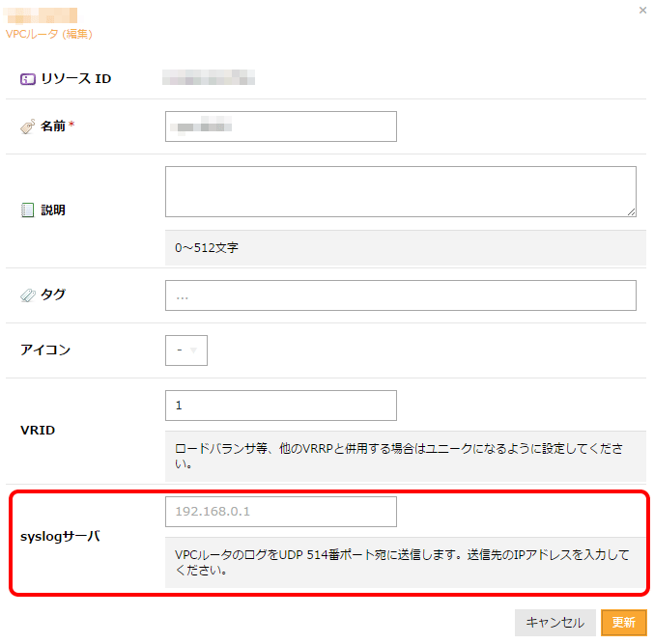This screenshot has height=644, width=654.
Task: Click inside the 説明 text area
Action: click(x=400, y=191)
